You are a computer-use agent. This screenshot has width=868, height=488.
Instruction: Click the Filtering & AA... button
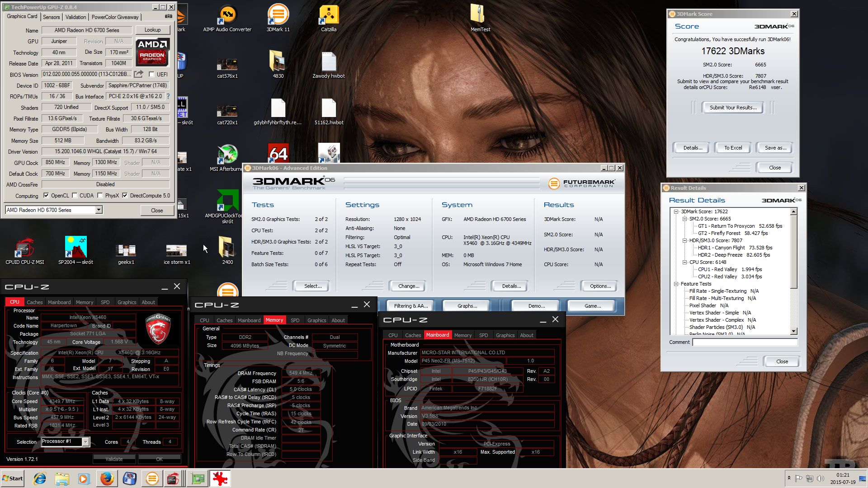[410, 306]
